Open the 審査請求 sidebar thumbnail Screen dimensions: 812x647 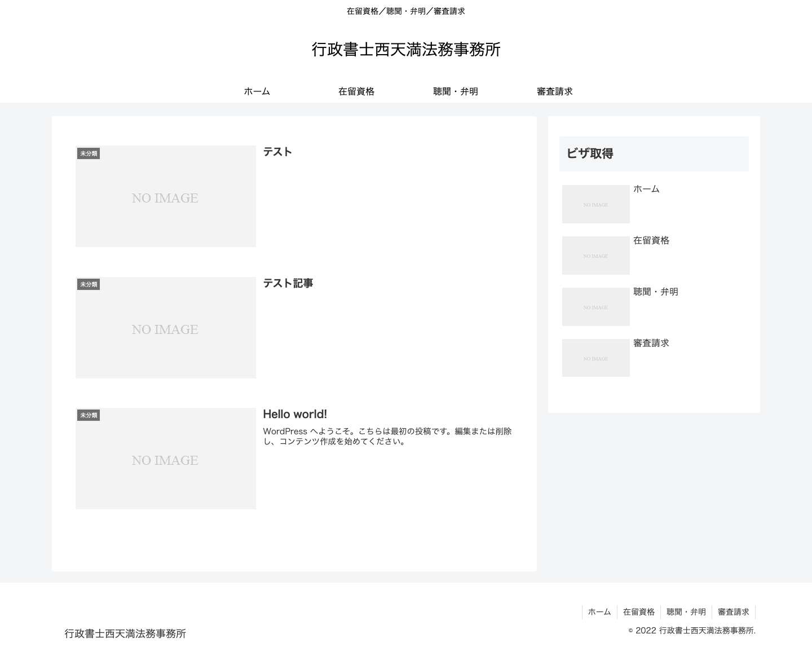click(595, 357)
